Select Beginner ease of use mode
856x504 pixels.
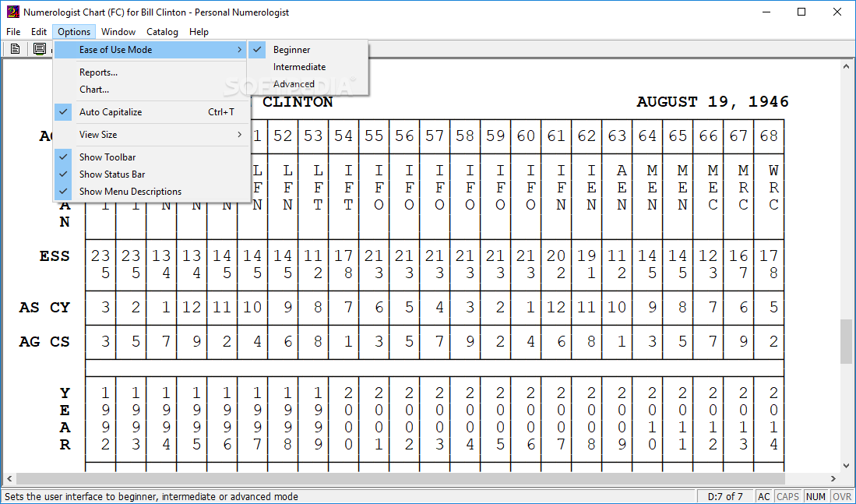click(308, 50)
